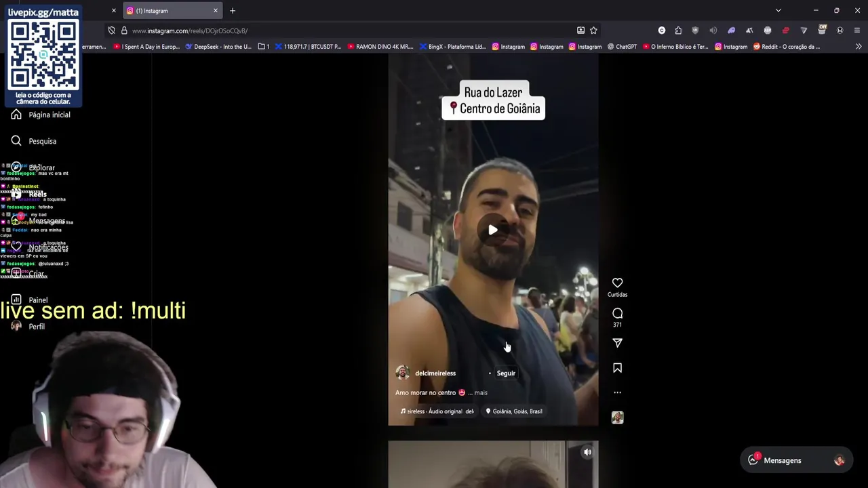This screenshot has height=488, width=868.
Task: Click the gray funnel extension icon
Action: [x=804, y=30]
